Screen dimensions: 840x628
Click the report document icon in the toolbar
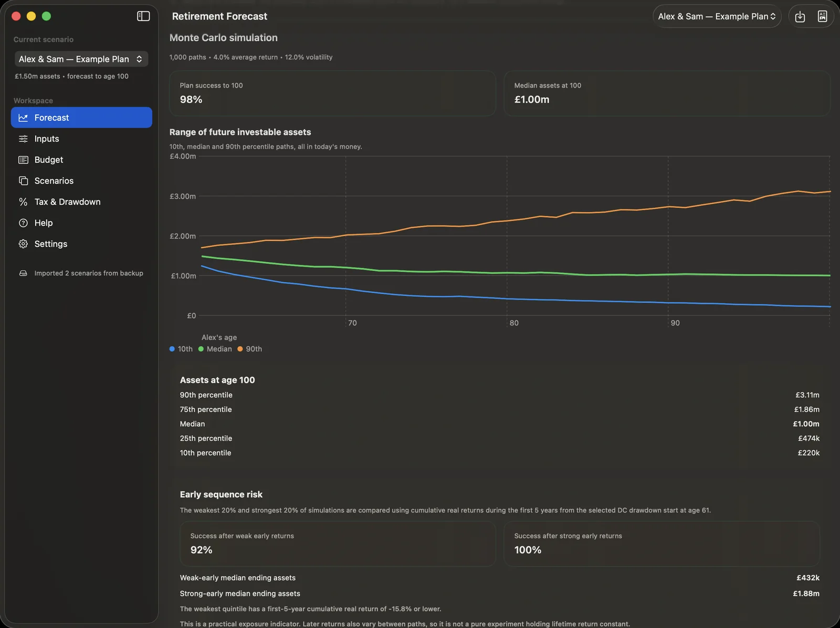click(822, 17)
